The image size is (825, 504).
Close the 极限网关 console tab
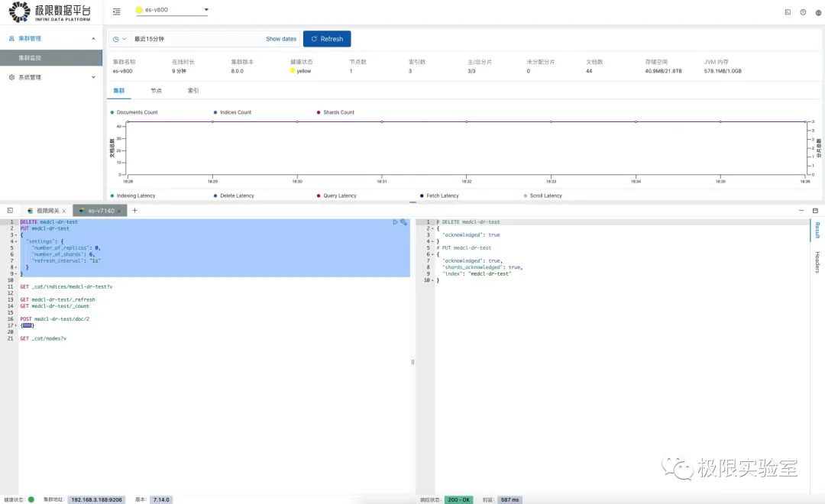(64, 211)
